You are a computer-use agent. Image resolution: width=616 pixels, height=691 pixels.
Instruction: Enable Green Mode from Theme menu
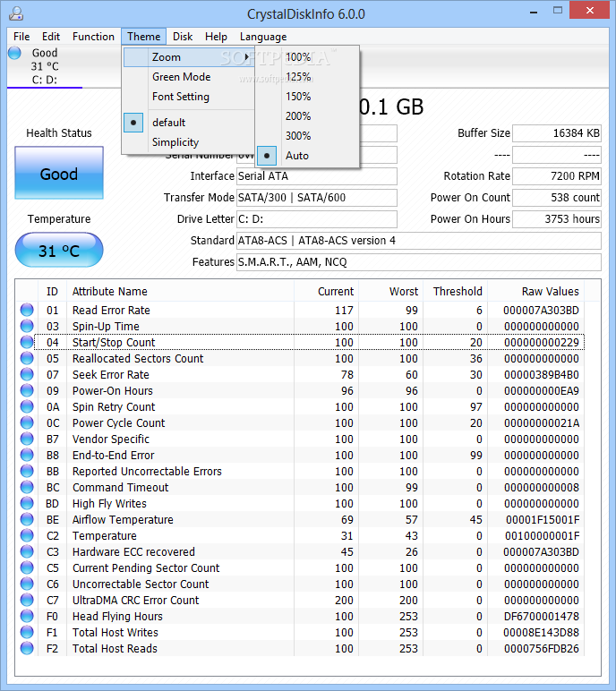[189, 77]
